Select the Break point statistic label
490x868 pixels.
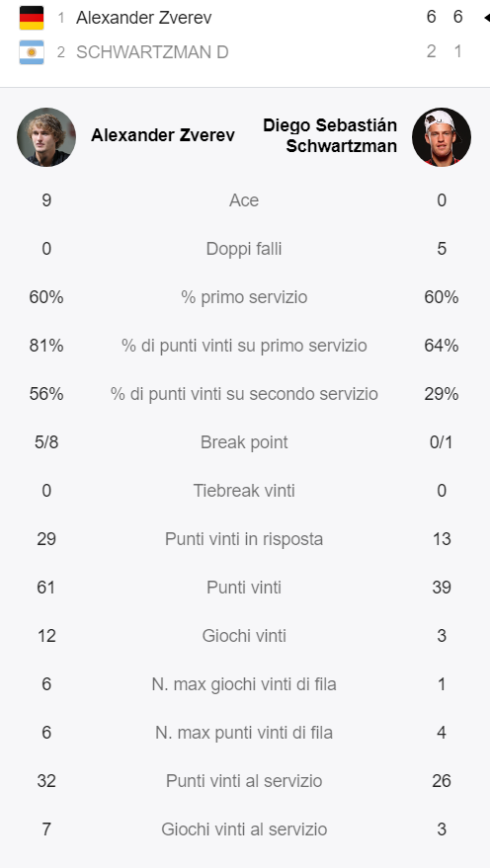click(x=244, y=442)
